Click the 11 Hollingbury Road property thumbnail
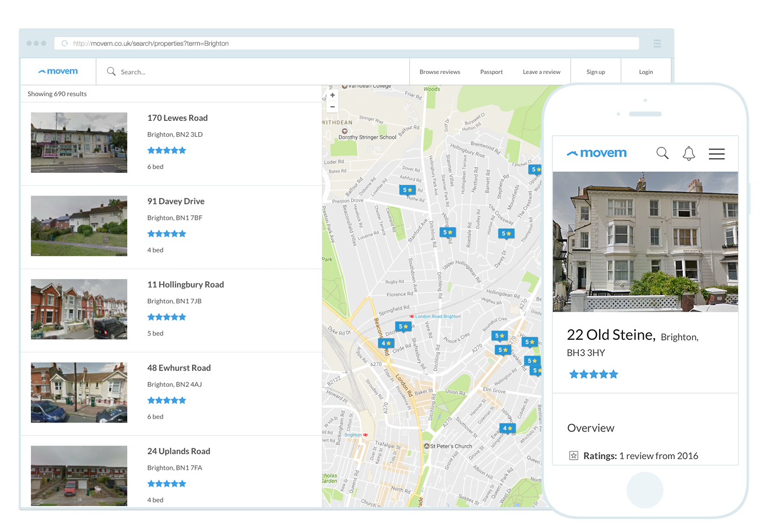The width and height of the screenshot is (768, 532). pyautogui.click(x=79, y=309)
